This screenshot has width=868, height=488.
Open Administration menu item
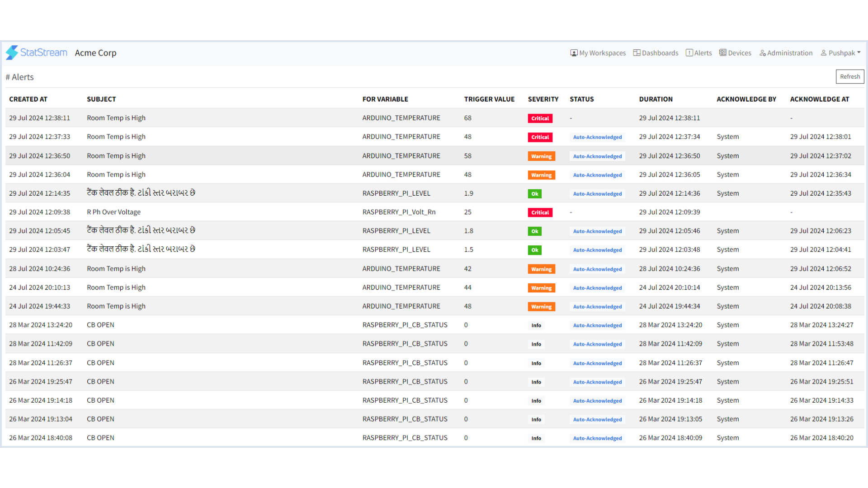pos(786,53)
